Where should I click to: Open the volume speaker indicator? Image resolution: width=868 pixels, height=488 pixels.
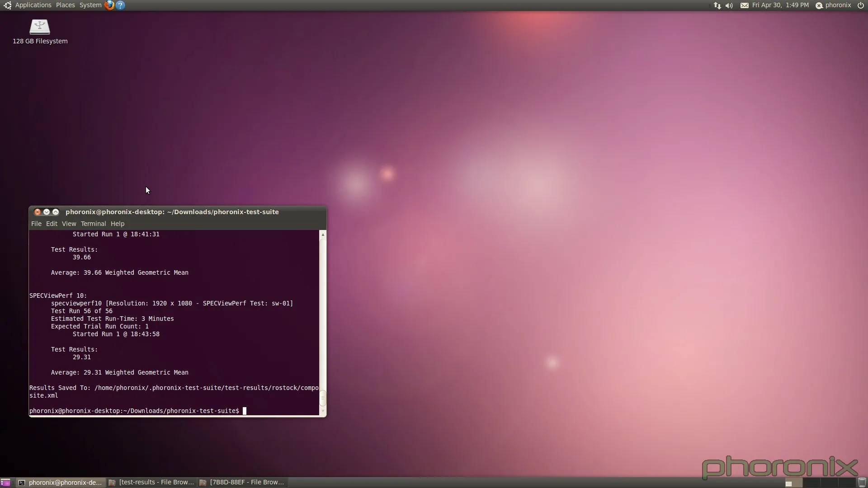coord(729,5)
